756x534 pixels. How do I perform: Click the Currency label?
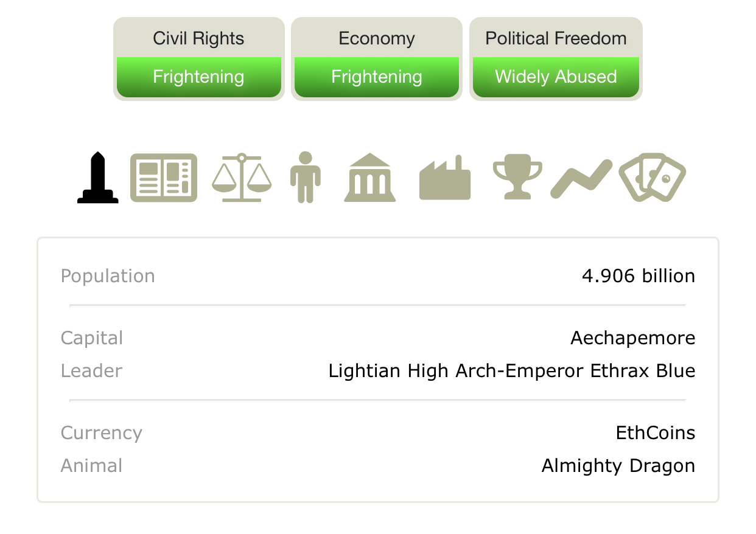(x=101, y=433)
